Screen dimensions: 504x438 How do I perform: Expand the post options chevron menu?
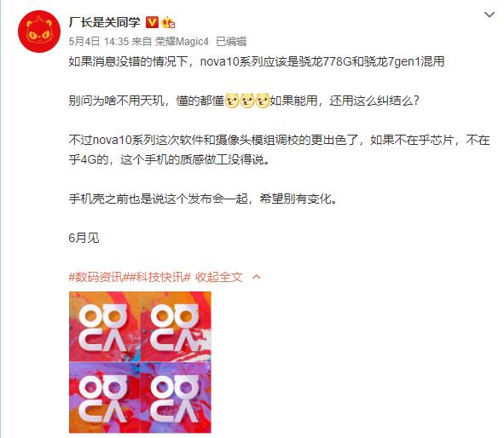pos(490,14)
